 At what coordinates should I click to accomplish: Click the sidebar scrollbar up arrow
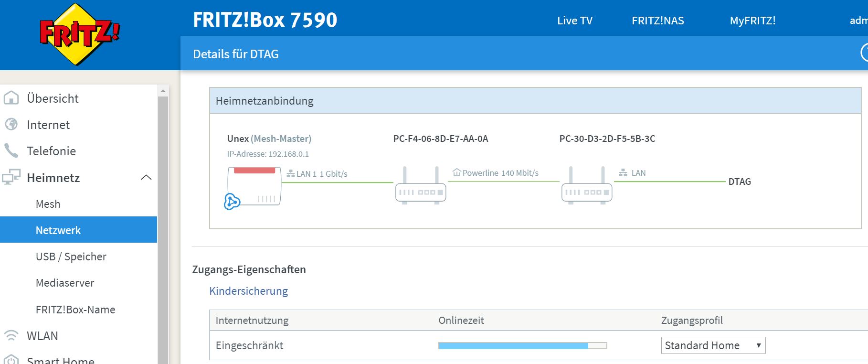[163, 90]
